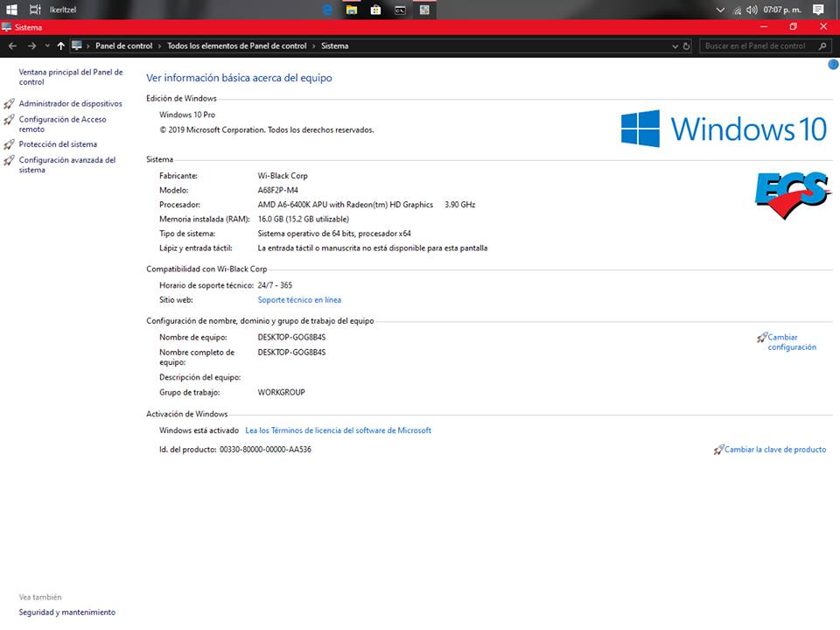Click the shield icon beside Configuración de Acceso remoto
840x630 pixels.
tap(9, 120)
